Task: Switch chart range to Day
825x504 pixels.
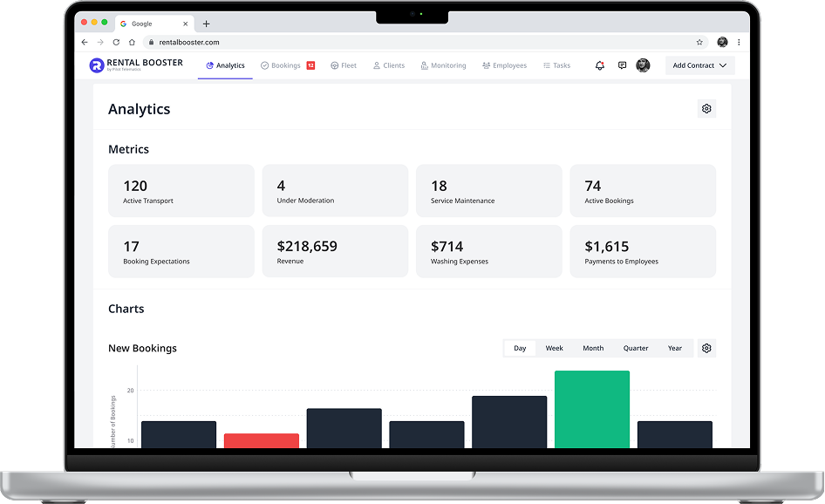Action: [520, 348]
